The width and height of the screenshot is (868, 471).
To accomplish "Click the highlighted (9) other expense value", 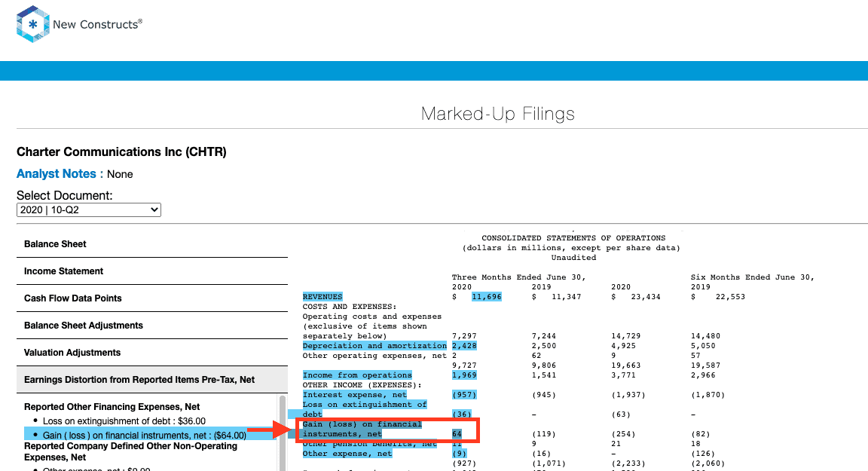I will click(459, 454).
